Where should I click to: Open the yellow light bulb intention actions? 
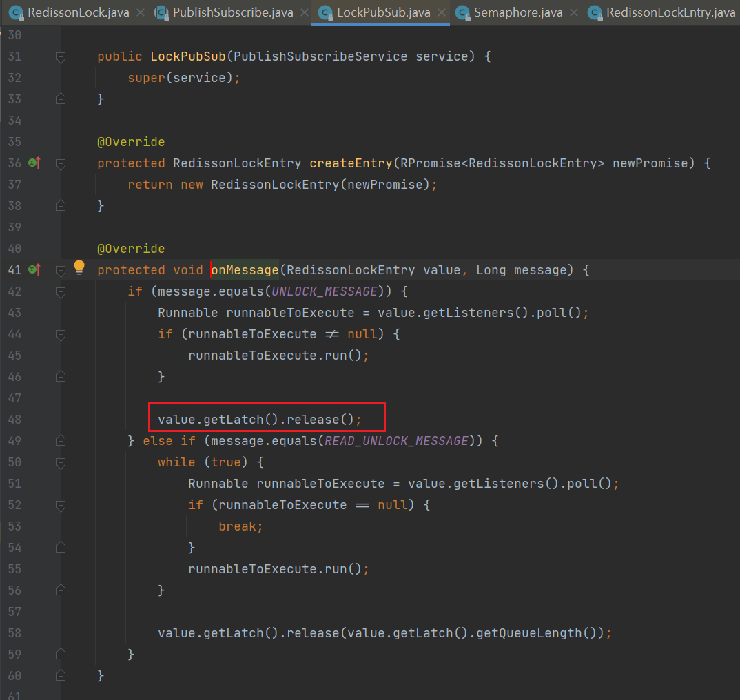(79, 267)
